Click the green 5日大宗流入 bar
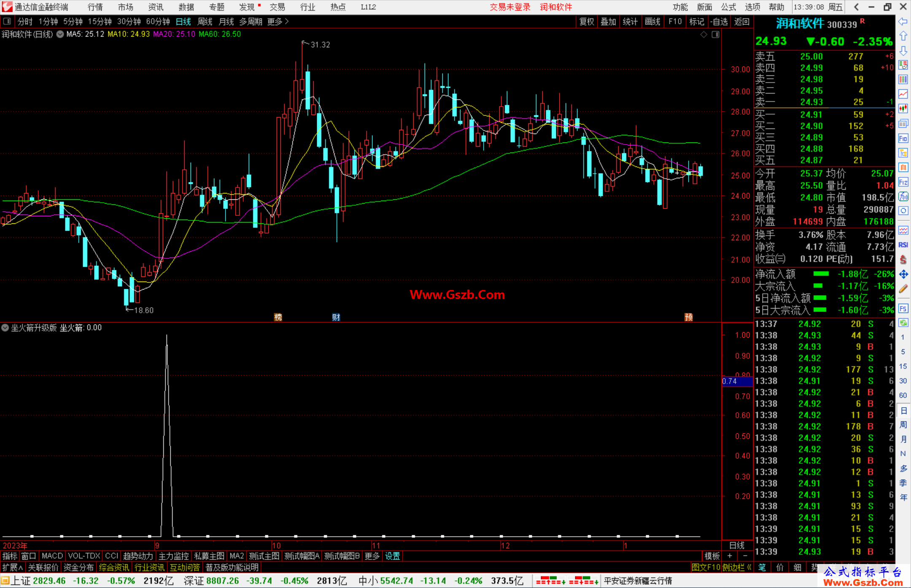The height and width of the screenshot is (588, 911). point(819,310)
